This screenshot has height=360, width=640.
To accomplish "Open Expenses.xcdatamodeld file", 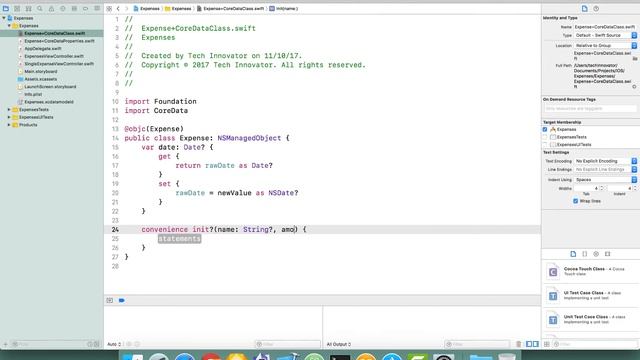I will [49, 102].
